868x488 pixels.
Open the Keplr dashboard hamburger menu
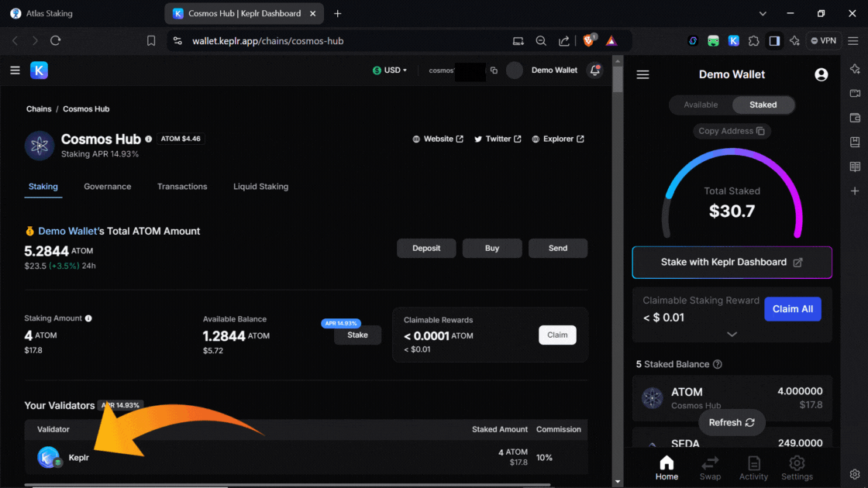tap(15, 70)
